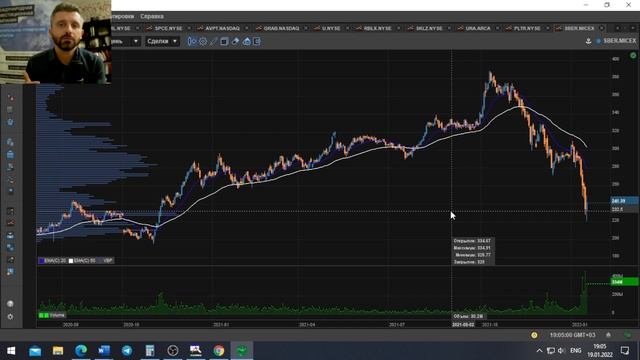Close the SPCE.NYSE tab

tap(189, 28)
